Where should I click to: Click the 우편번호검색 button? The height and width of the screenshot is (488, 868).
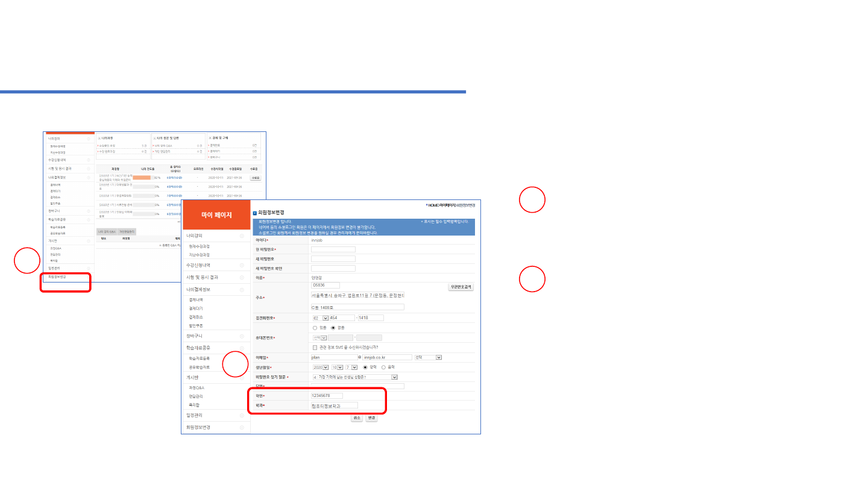(x=461, y=287)
